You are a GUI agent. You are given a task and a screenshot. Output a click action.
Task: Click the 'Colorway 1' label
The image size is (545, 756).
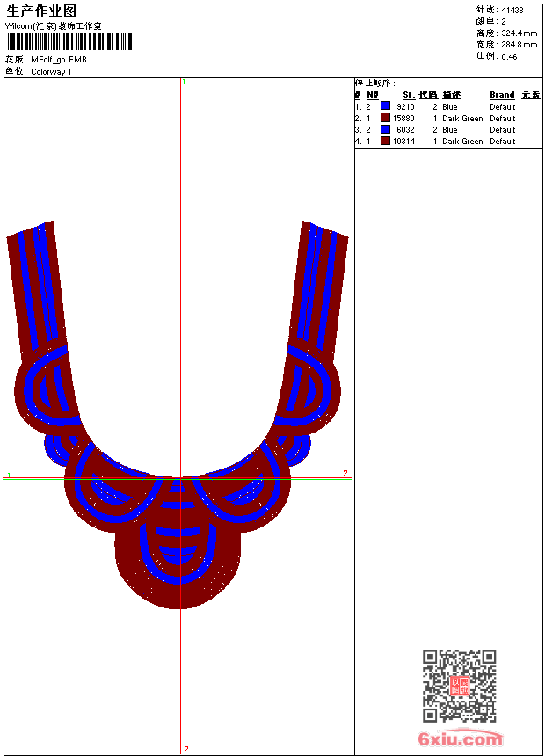51,72
